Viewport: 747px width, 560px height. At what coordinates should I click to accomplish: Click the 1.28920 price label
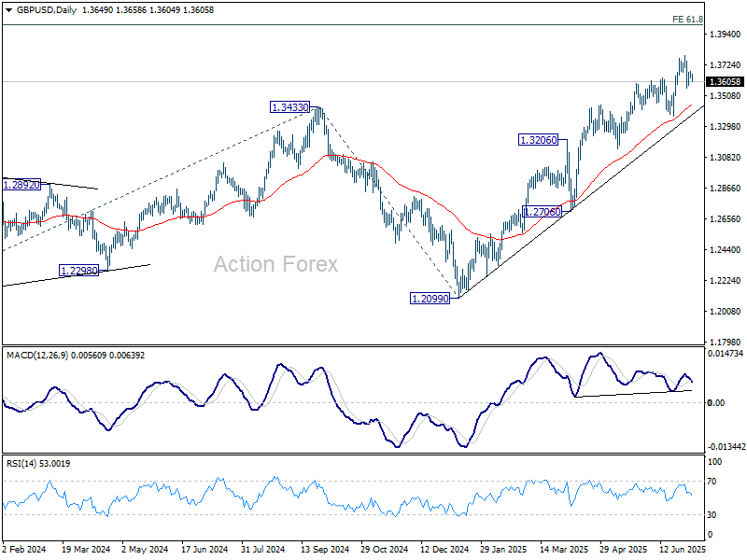point(21,185)
